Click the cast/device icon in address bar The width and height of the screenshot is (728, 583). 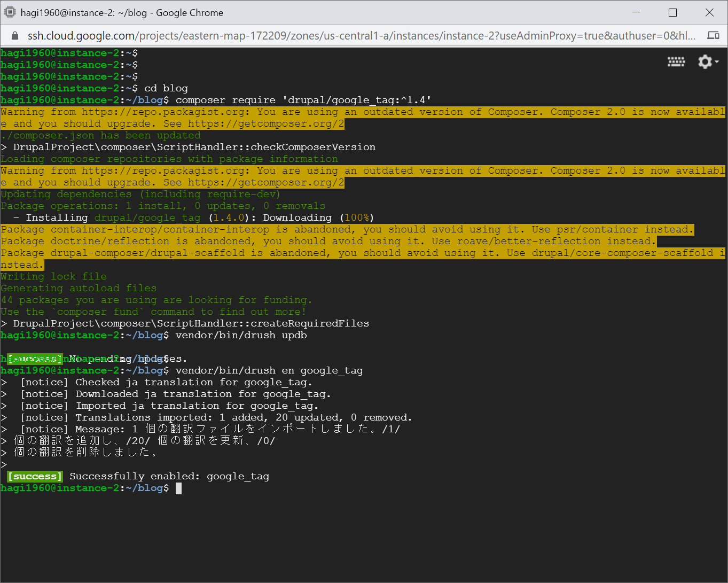[x=713, y=35]
